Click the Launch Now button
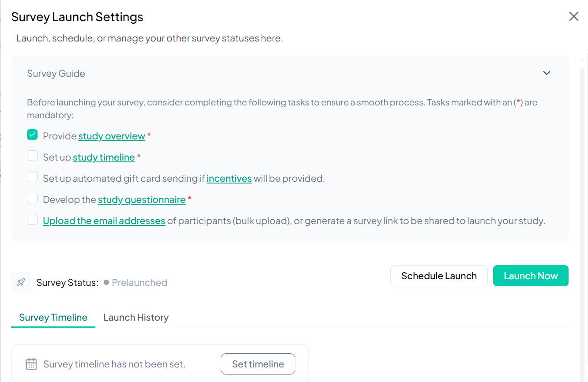588x382 pixels. (531, 276)
